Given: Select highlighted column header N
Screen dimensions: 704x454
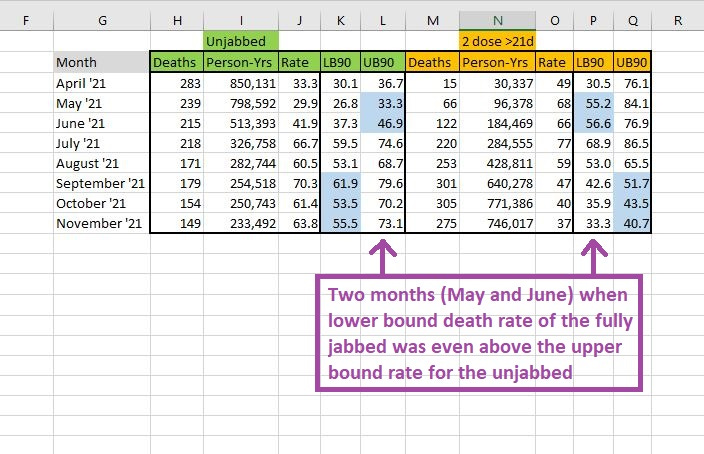Looking at the screenshot, I should click(x=497, y=21).
